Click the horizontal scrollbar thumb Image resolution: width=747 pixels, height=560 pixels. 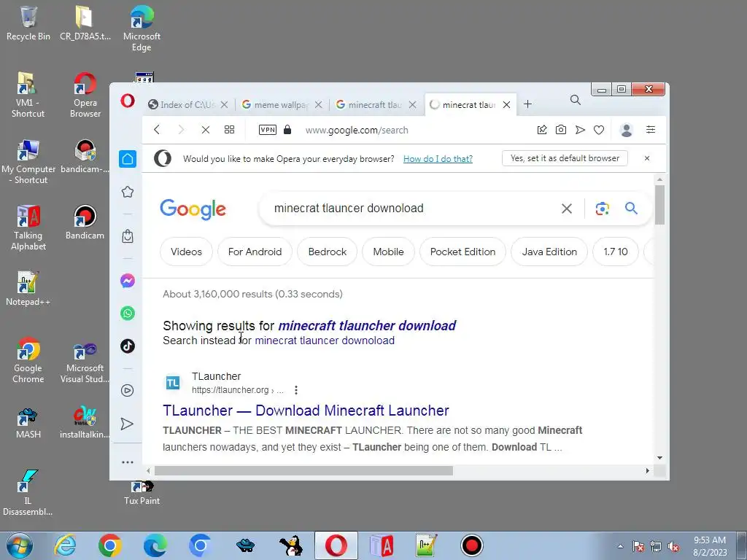[303, 470]
